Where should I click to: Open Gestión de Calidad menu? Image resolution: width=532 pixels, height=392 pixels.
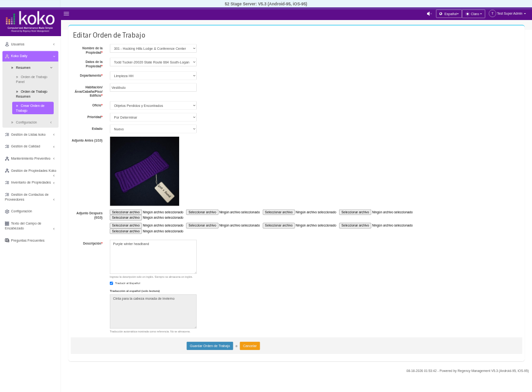coord(30,146)
